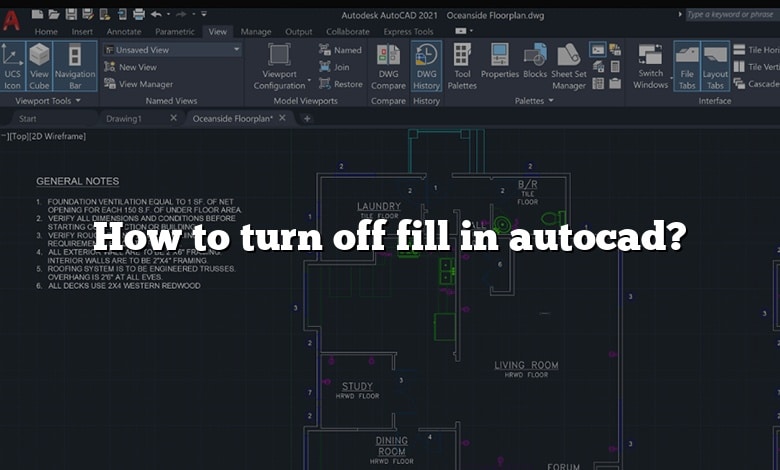Click New View button
The height and width of the screenshot is (470, 780).
131,67
